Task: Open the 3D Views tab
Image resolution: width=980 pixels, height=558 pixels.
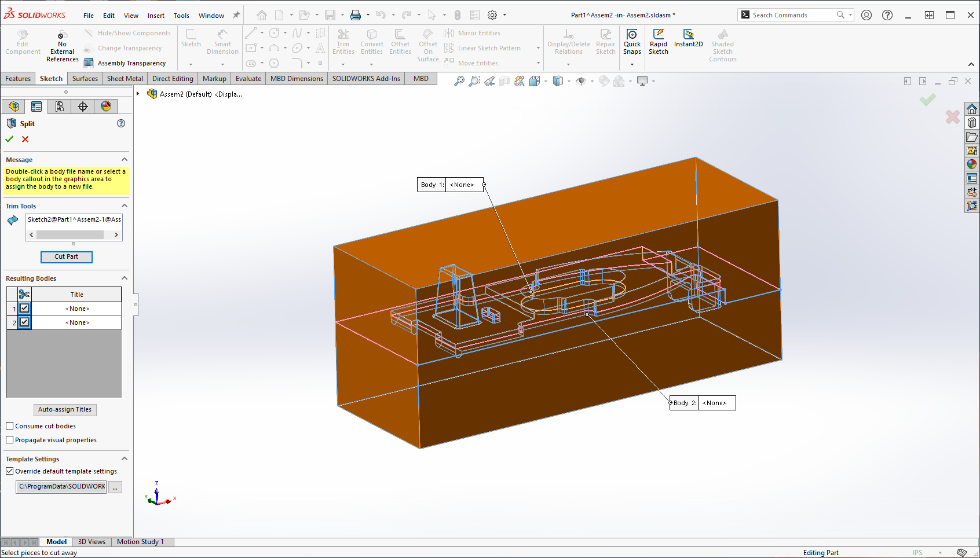Action: coord(92,542)
